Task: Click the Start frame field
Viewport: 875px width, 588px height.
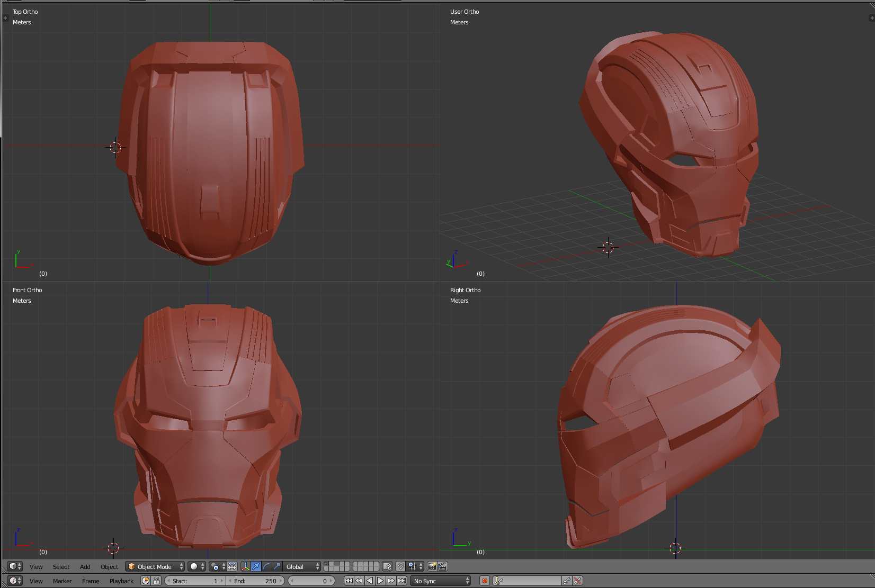Action: coord(195,581)
